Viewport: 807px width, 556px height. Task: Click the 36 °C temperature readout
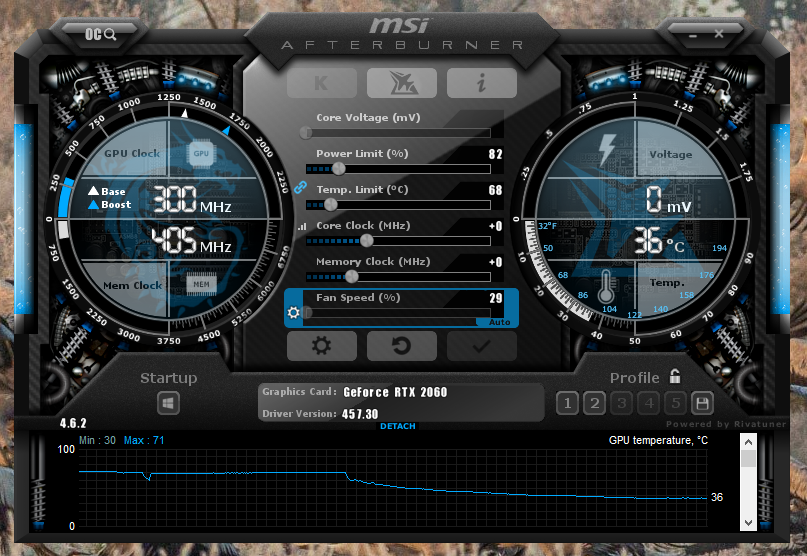tap(659, 241)
